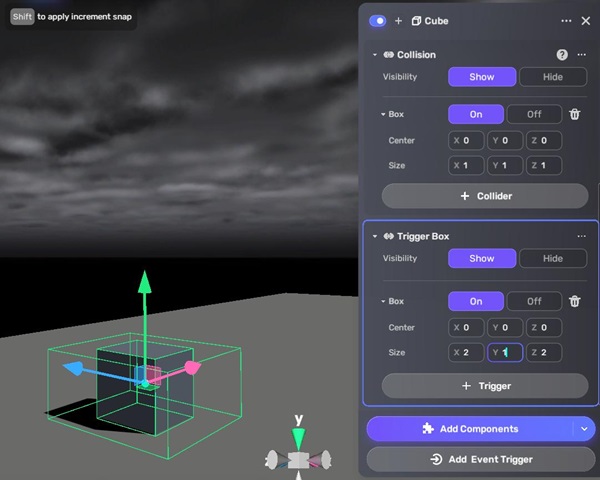Click the Add Event Trigger button
Viewport: 600px width, 480px height.
tap(485, 459)
